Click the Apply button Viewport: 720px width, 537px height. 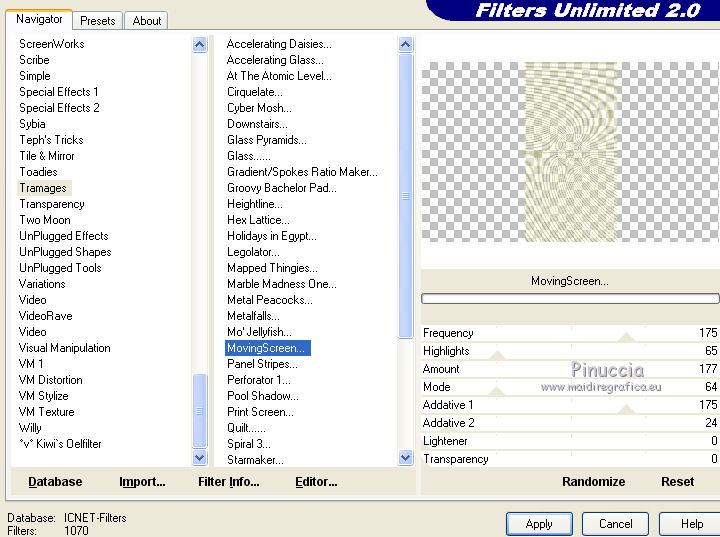[539, 524]
